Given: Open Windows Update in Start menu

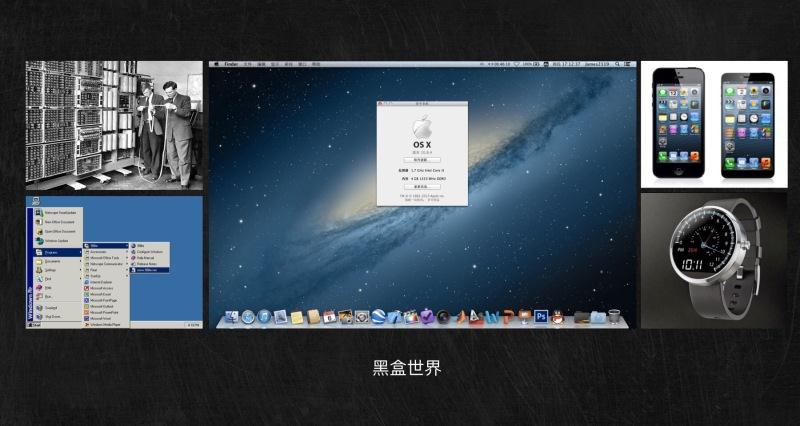Looking at the screenshot, I should (58, 241).
